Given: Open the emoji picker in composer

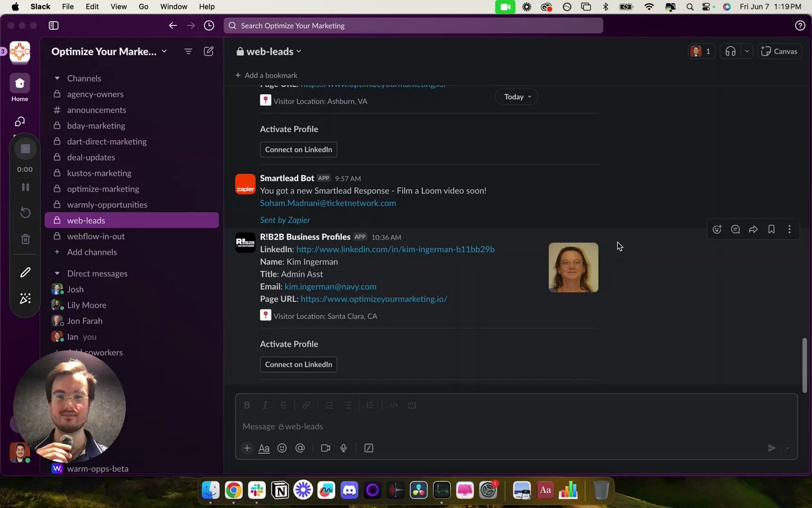Looking at the screenshot, I should [282, 448].
